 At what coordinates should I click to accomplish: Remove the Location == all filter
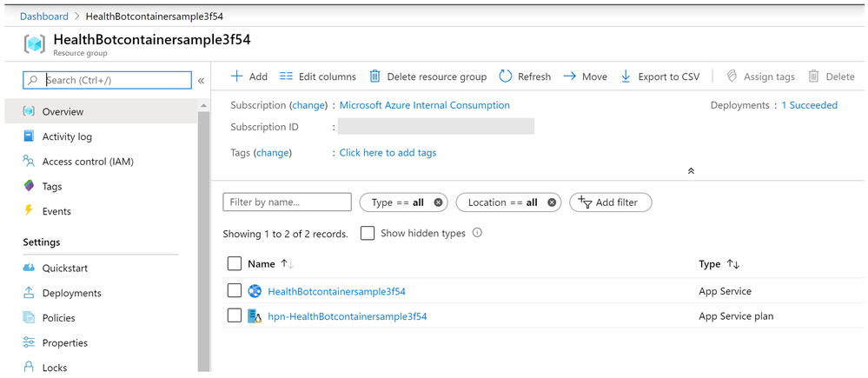tap(552, 202)
